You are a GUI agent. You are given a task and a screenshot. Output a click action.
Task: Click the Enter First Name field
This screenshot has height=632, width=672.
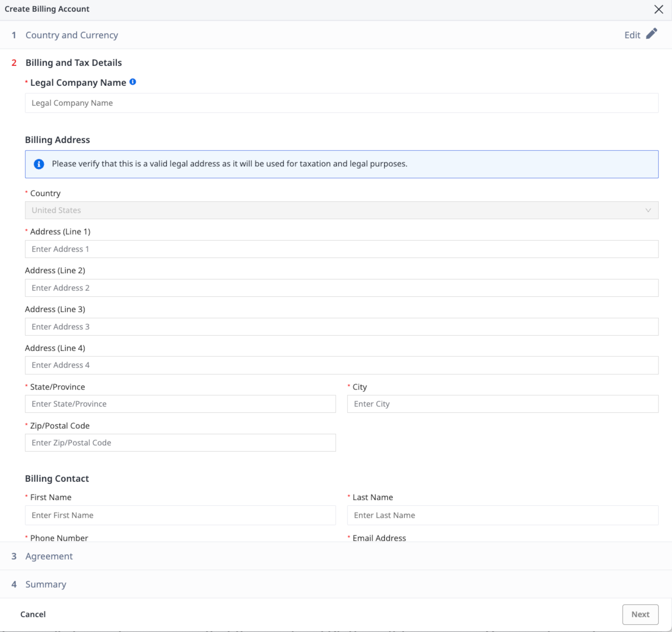tap(181, 515)
